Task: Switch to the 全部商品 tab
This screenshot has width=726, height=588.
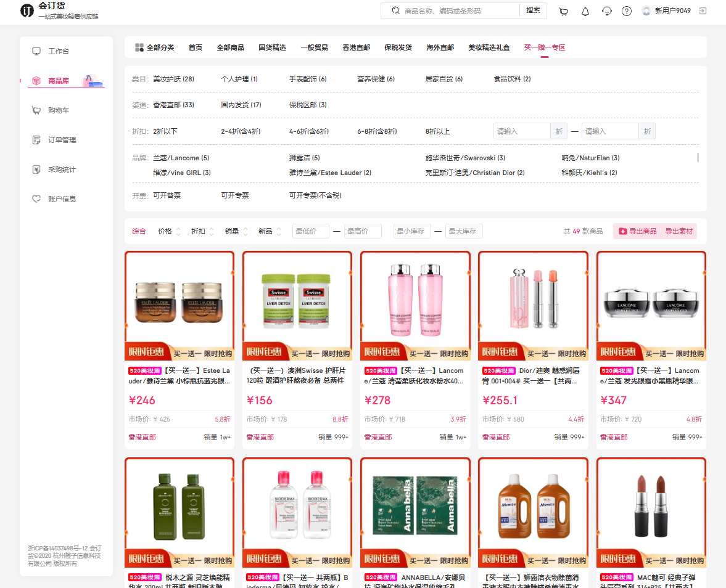Action: 231,47
